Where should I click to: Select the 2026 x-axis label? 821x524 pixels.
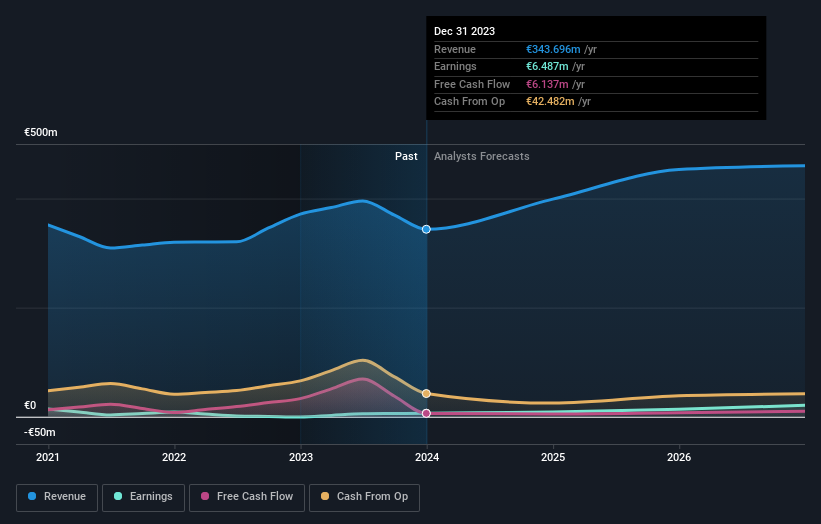(679, 457)
